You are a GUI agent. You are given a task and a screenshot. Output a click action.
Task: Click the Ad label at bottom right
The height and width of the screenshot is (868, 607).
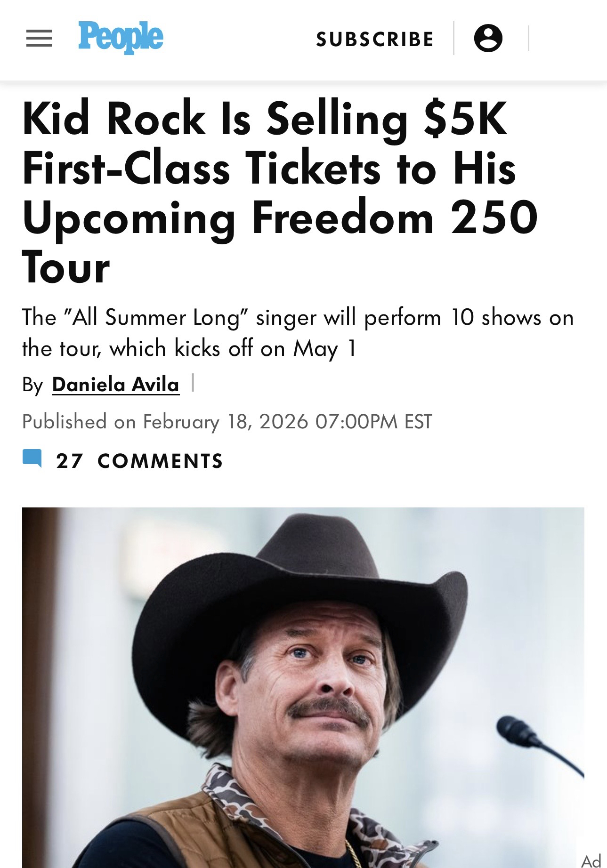coord(591,861)
